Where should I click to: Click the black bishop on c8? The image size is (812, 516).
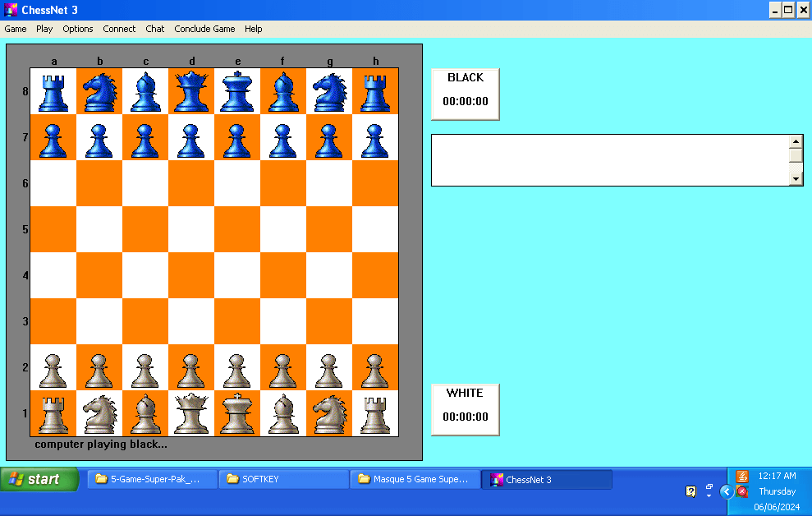[145, 91]
